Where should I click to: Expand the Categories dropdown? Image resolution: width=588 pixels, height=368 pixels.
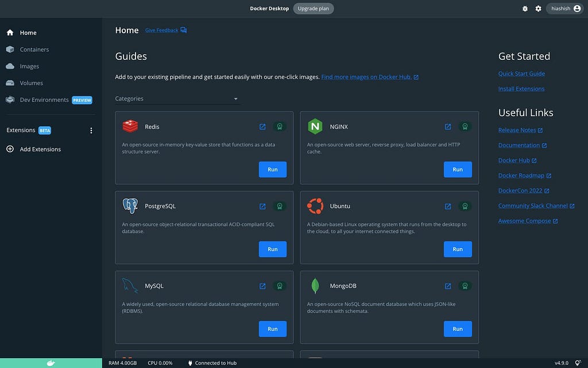coord(177,99)
